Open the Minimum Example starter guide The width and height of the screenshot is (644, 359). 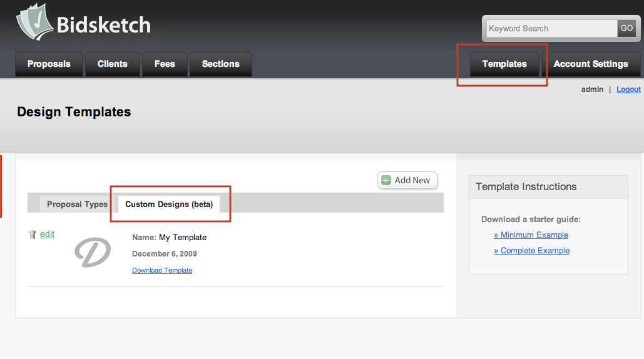pos(531,235)
